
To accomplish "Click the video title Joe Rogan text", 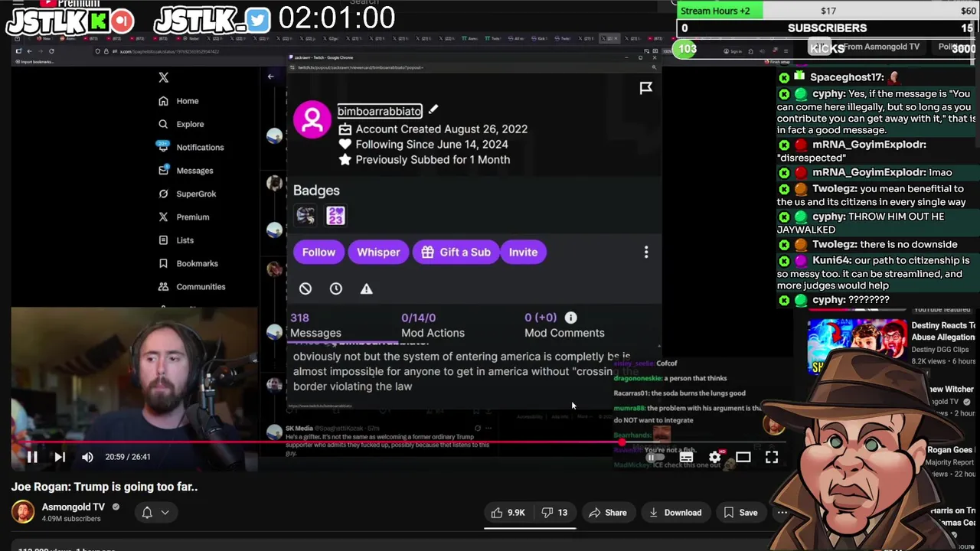I will [104, 487].
